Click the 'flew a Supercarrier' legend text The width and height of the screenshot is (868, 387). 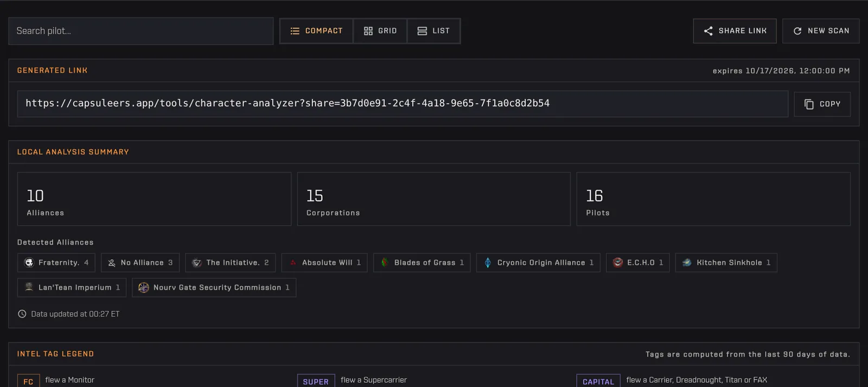[x=374, y=380]
